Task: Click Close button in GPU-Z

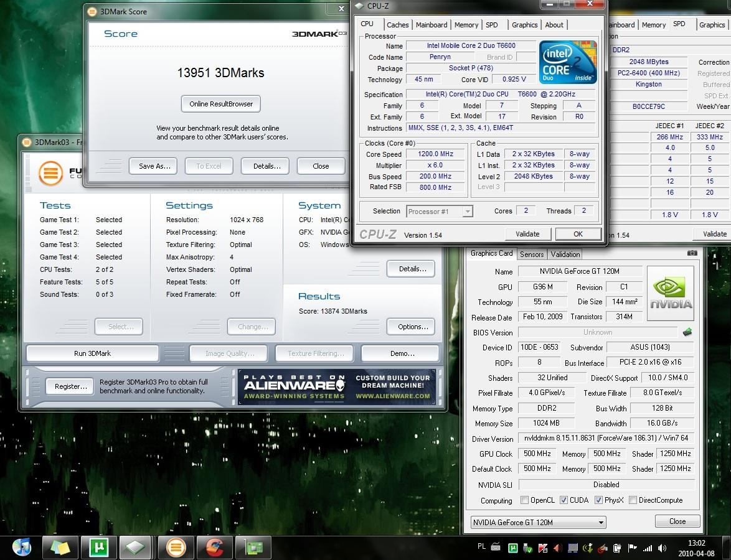Action: (677, 521)
